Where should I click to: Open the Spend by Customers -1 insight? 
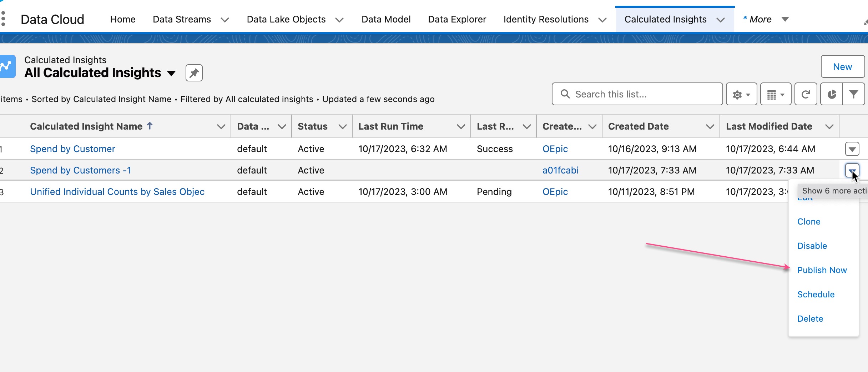pos(81,170)
